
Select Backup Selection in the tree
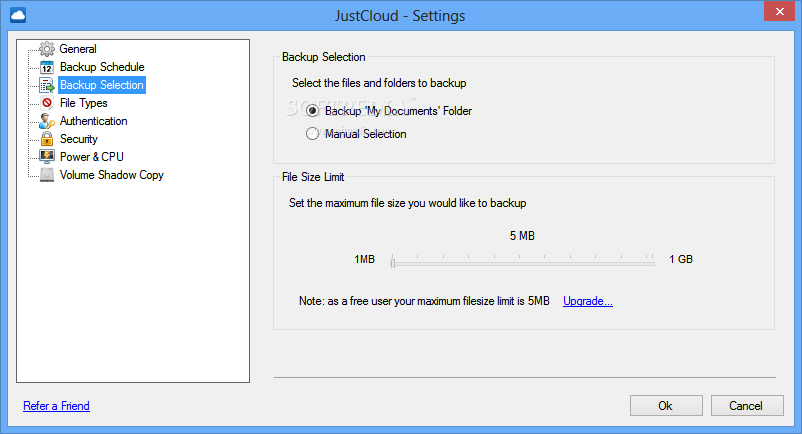click(x=102, y=85)
